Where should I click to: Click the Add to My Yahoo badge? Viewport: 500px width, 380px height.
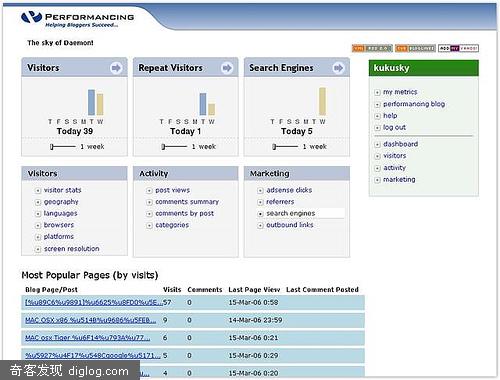458,48
